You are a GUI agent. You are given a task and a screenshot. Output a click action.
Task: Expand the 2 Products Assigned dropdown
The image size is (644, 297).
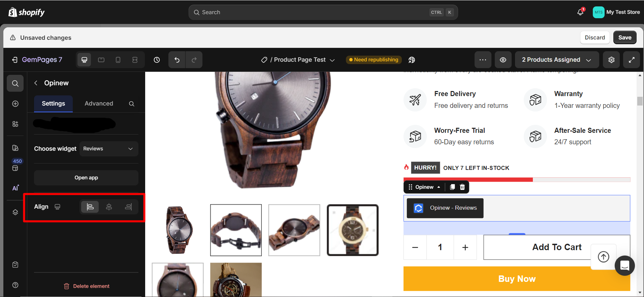coord(557,60)
